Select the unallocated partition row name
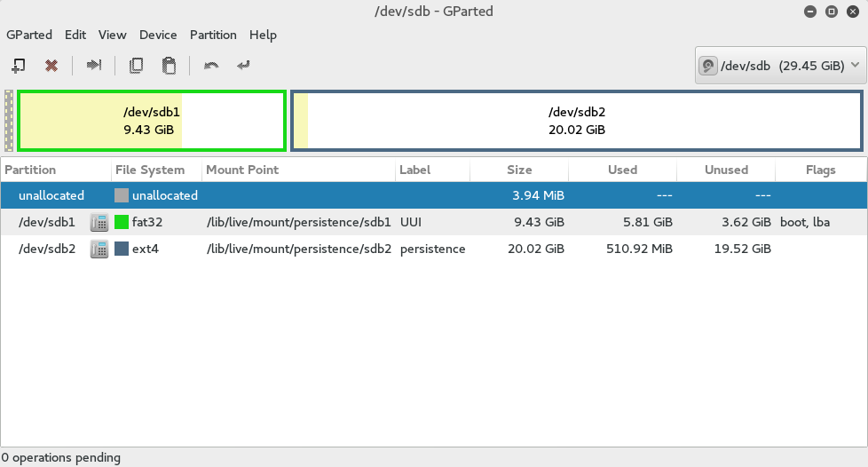The image size is (868, 467). [51, 195]
